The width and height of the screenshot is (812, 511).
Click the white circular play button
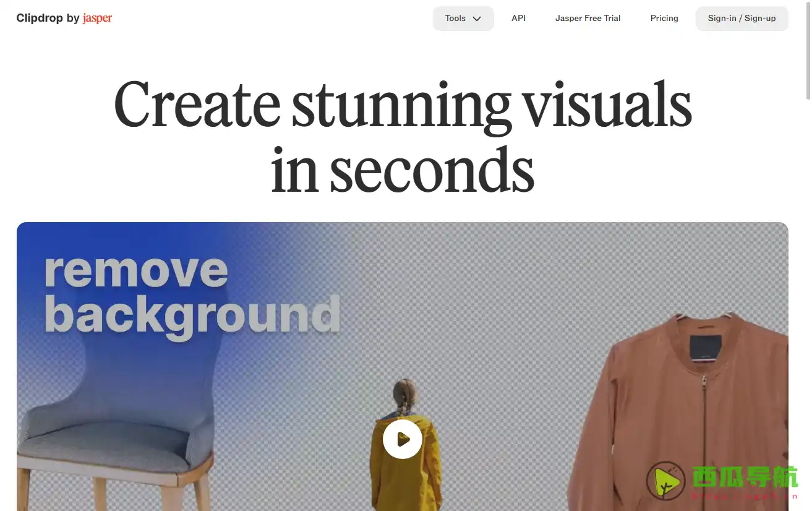tap(403, 439)
